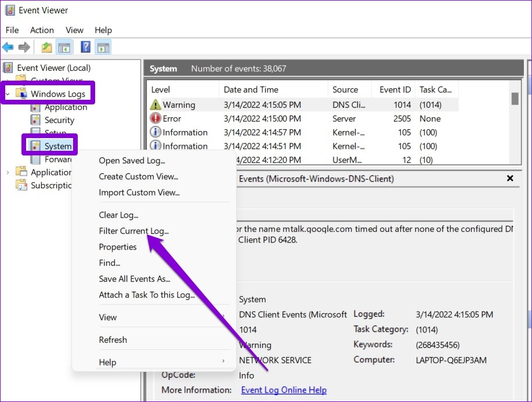The image size is (532, 402).
Task: Open Help via blue question mark icon
Action: coord(85,48)
